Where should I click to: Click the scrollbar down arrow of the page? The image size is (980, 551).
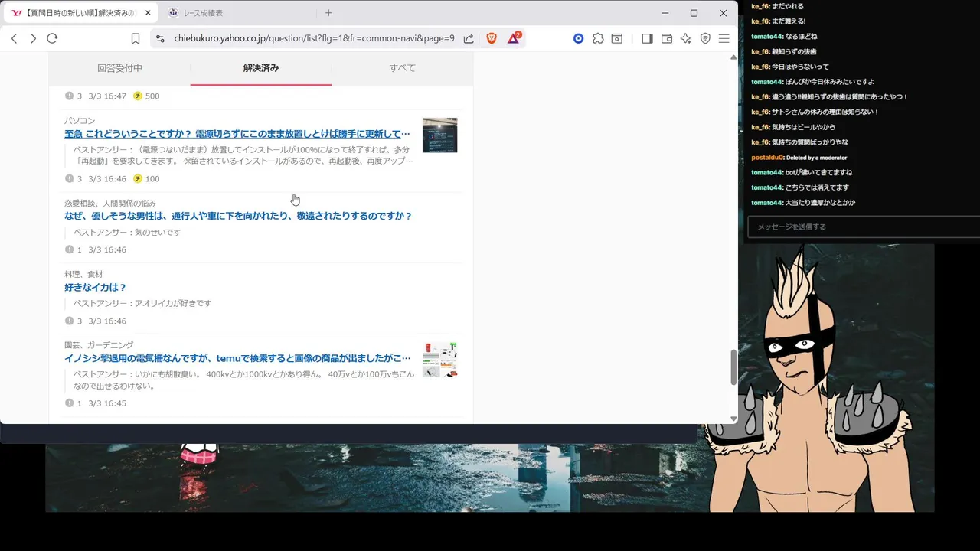[x=733, y=419]
